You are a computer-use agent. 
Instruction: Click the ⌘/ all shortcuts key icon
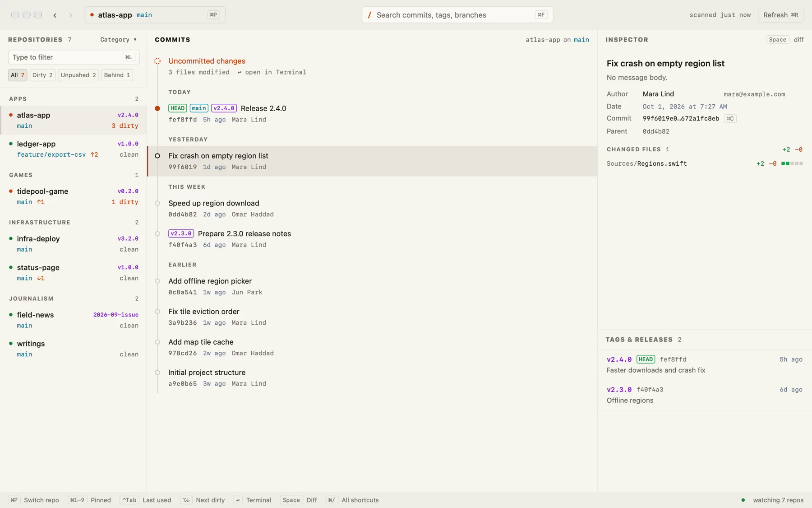332,500
